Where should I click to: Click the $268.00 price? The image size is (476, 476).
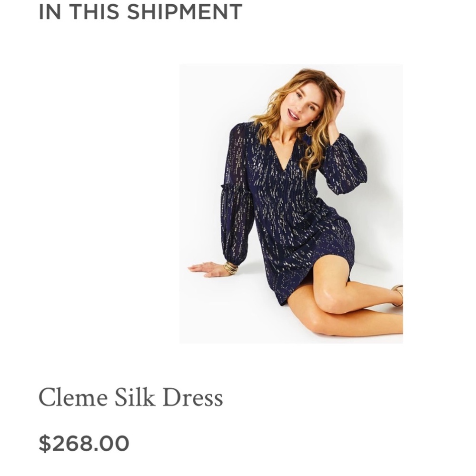(x=84, y=443)
